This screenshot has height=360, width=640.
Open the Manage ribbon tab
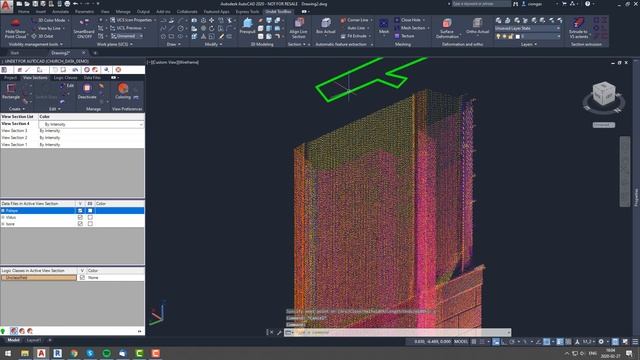point(123,11)
